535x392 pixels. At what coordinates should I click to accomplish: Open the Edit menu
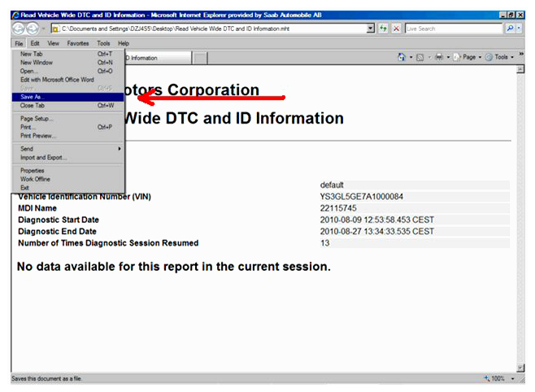[x=35, y=43]
